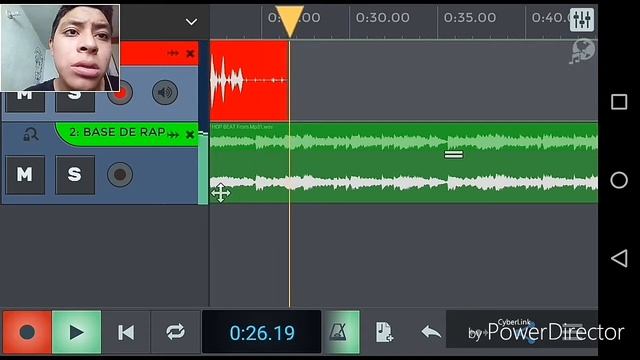Tap the 0:35.00 mark on ruler
Viewport: 640px width, 360px height.
tap(470, 18)
